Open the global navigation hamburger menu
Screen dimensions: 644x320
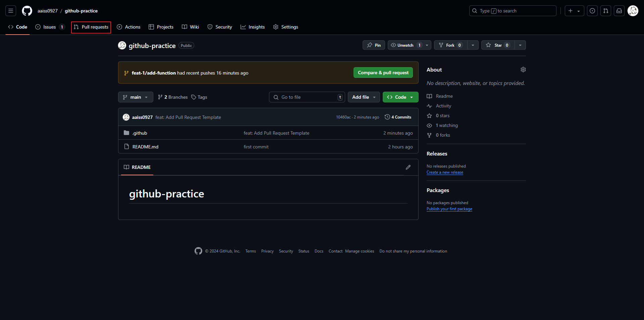[11, 11]
